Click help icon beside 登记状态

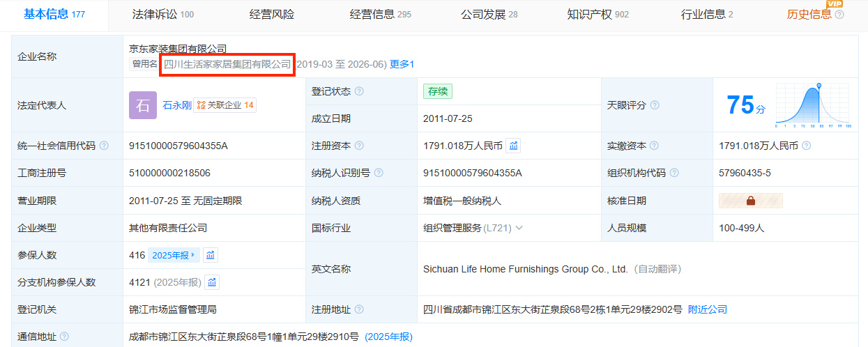coord(359,91)
